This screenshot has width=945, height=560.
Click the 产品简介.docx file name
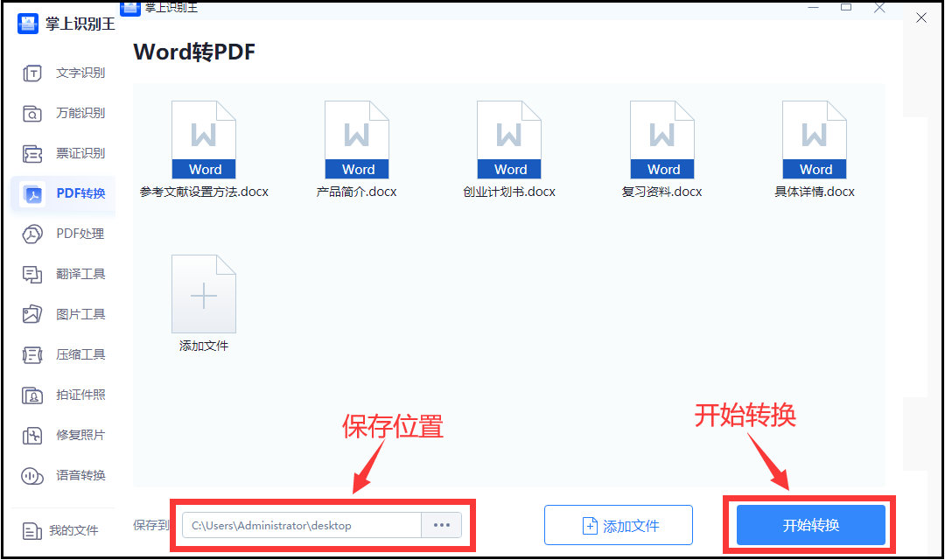(x=357, y=192)
